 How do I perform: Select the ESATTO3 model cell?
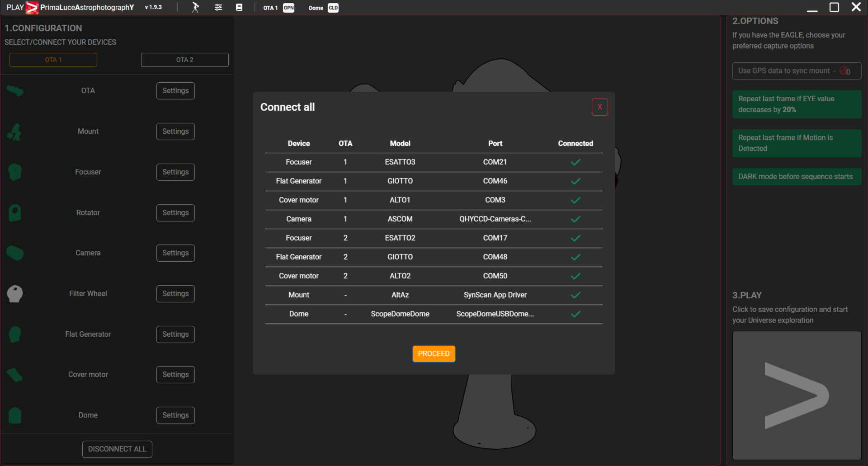click(x=400, y=162)
